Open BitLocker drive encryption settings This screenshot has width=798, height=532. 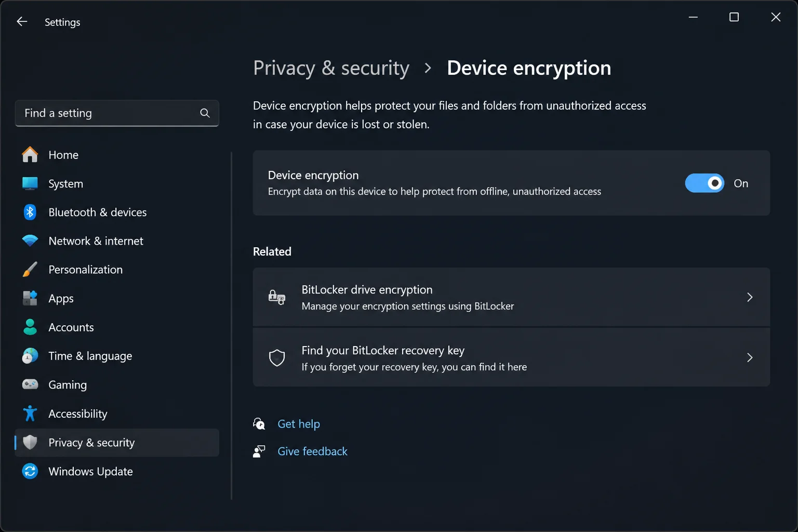511,297
